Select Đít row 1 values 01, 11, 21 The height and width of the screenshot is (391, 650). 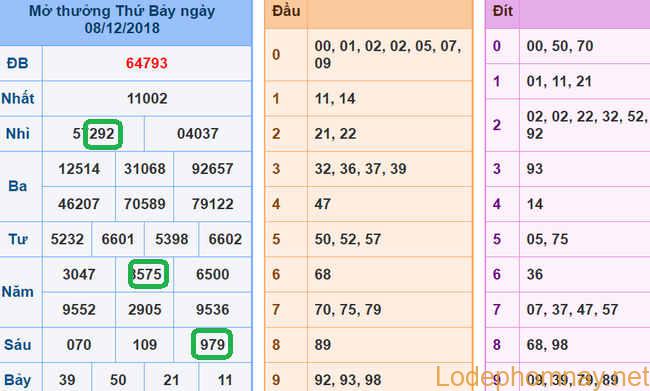coord(559,81)
